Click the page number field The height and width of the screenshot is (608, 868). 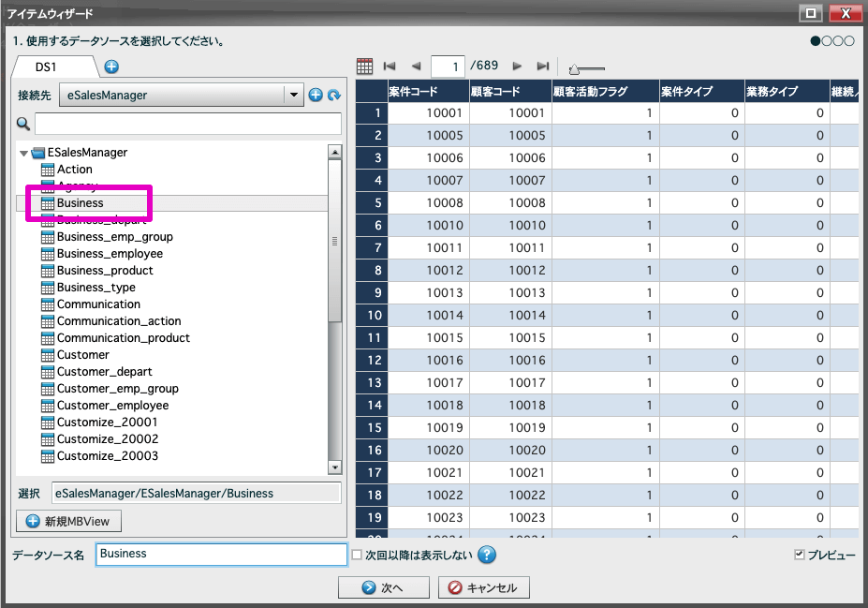(x=448, y=67)
